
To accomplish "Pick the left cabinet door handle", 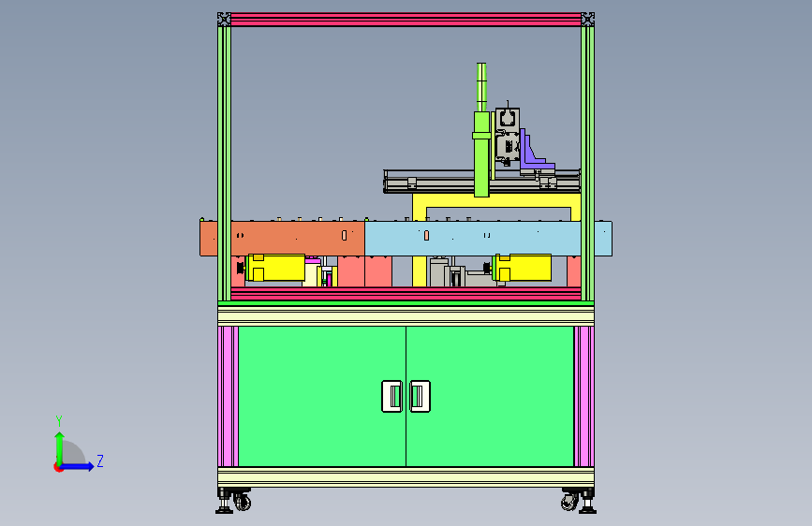I will 392,396.
